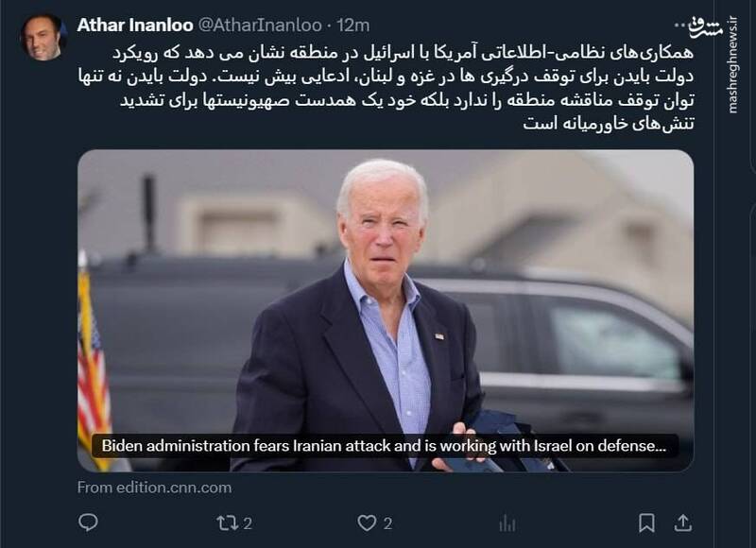
Task: View tweet analytics bar chart icon
Action: [507, 522]
